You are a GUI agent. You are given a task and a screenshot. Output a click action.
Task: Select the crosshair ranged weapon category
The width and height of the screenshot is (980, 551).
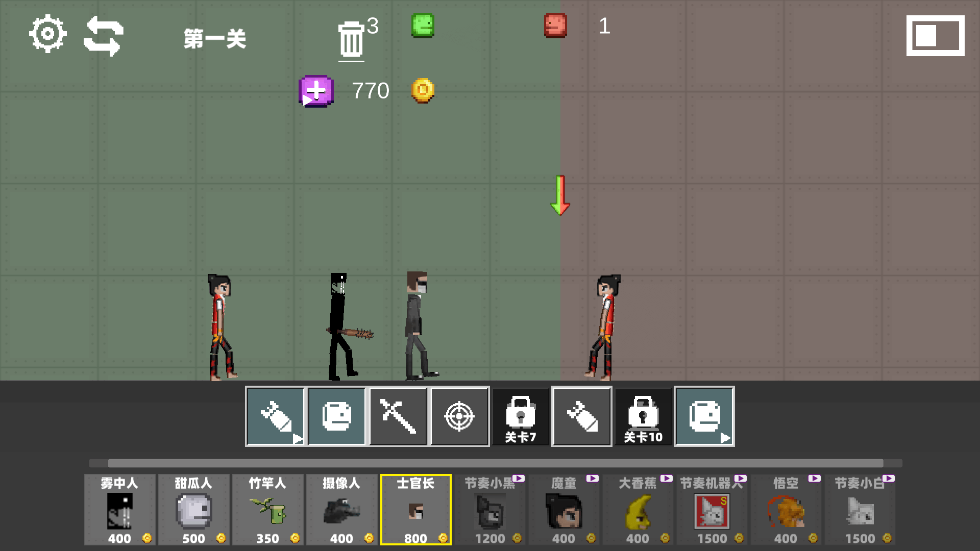pyautogui.click(x=459, y=416)
